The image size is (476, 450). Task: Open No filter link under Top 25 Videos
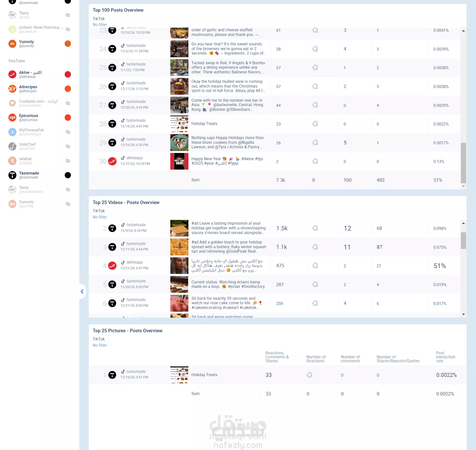click(x=100, y=217)
